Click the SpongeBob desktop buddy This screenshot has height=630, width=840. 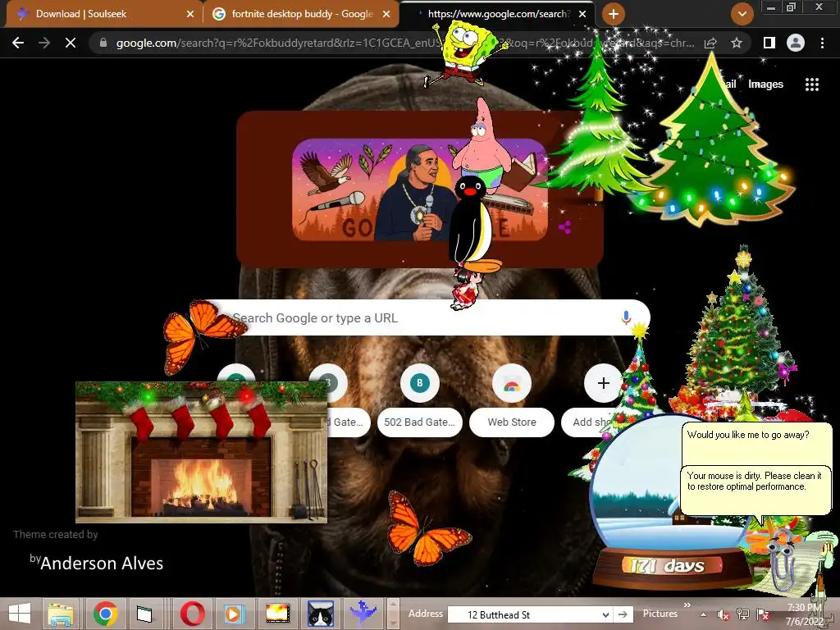click(463, 52)
